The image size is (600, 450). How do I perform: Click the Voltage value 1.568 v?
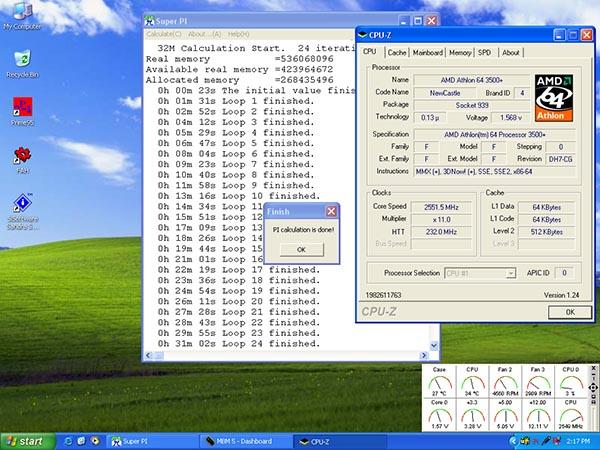[511, 117]
